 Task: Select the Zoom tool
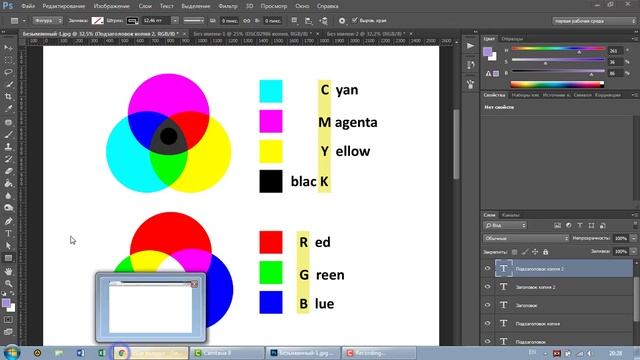coord(8,283)
